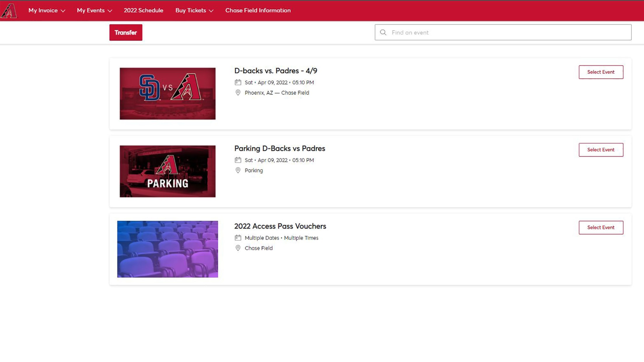The width and height of the screenshot is (644, 362).
Task: Click calendar icon for D-backs vs. Padres
Action: pos(238,82)
